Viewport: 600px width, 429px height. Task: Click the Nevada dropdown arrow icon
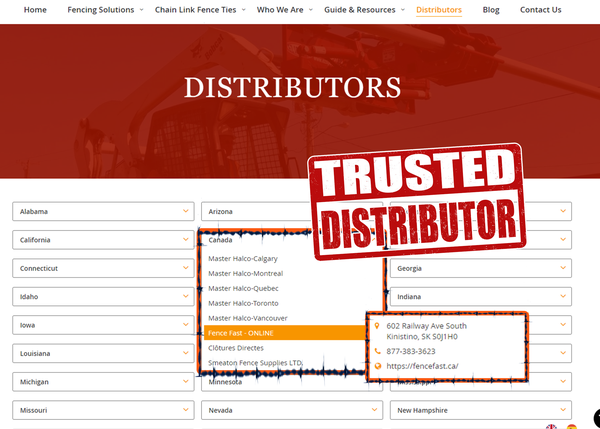point(374,409)
